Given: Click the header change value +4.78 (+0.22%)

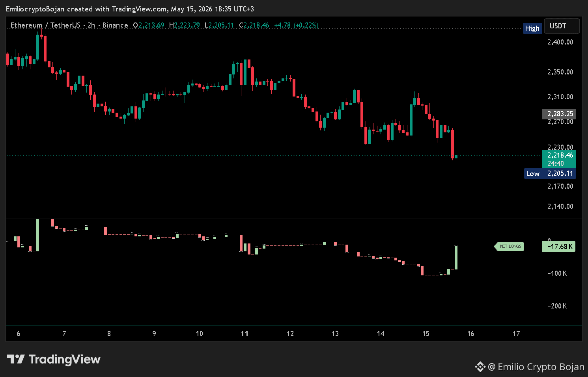Looking at the screenshot, I should tap(296, 25).
